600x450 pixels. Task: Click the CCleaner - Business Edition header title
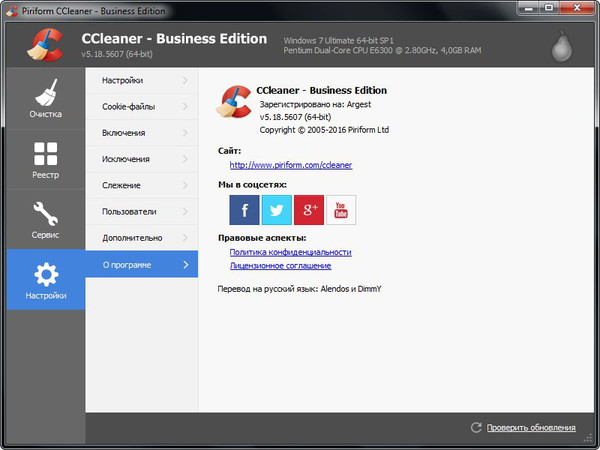tap(174, 39)
